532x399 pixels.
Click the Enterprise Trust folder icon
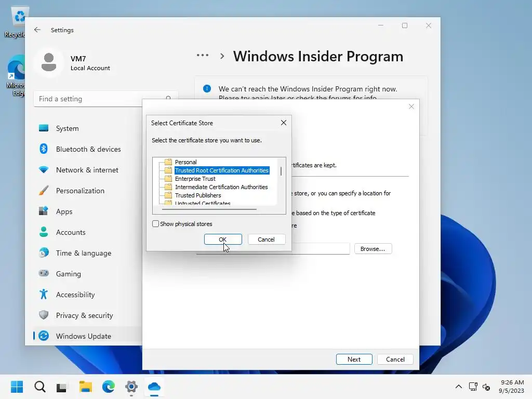pos(168,179)
